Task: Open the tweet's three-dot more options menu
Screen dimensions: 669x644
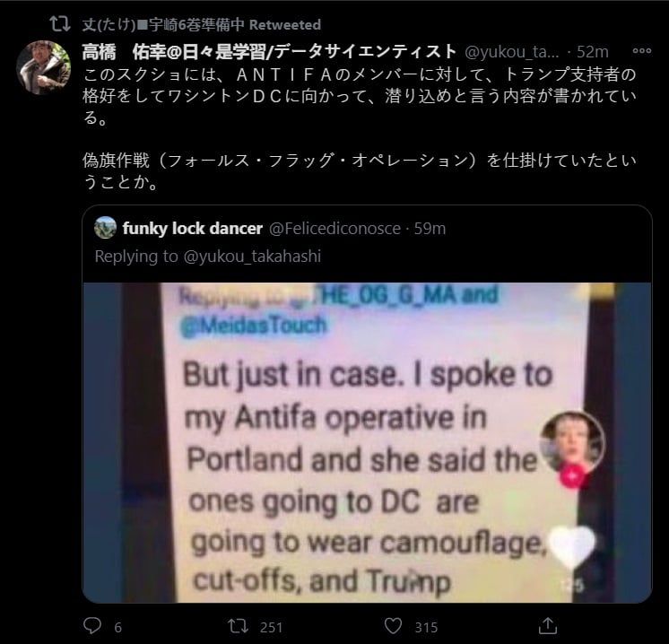Action: [642, 51]
